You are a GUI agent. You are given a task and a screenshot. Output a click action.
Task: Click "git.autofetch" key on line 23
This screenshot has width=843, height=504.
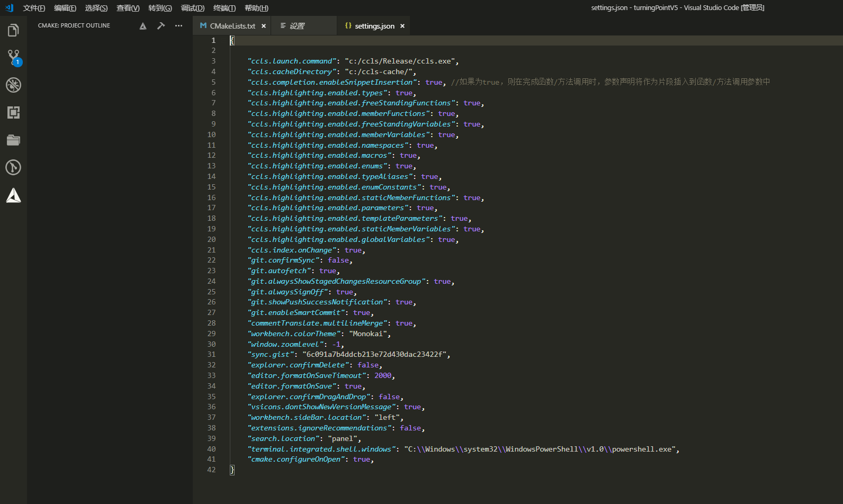point(279,271)
